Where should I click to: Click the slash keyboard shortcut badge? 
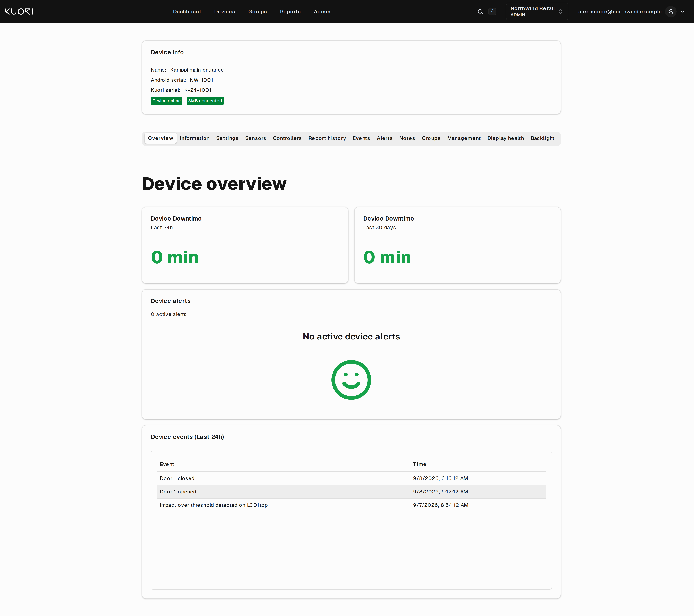click(492, 12)
